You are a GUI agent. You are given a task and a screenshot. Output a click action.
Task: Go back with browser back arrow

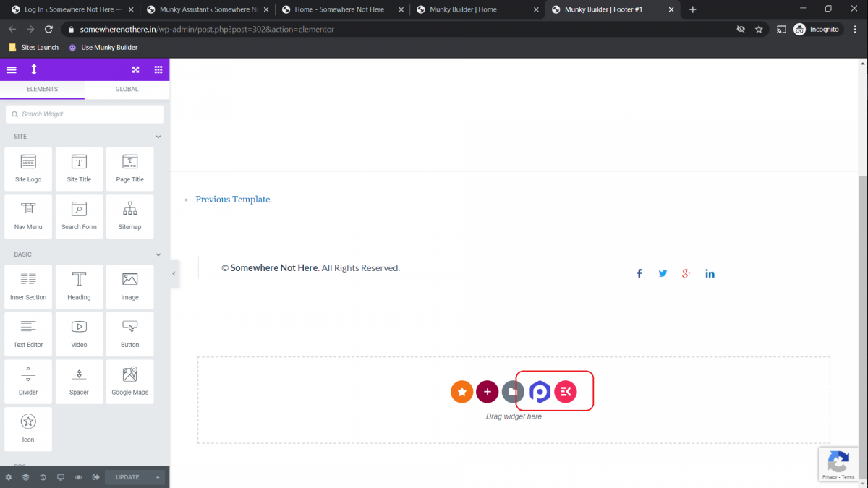tap(12, 30)
